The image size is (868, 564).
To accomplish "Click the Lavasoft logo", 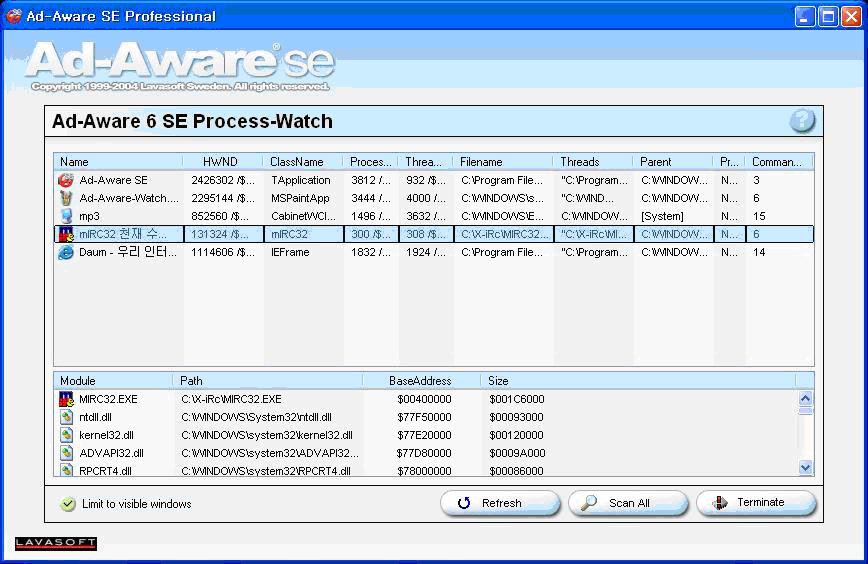I will 56,543.
